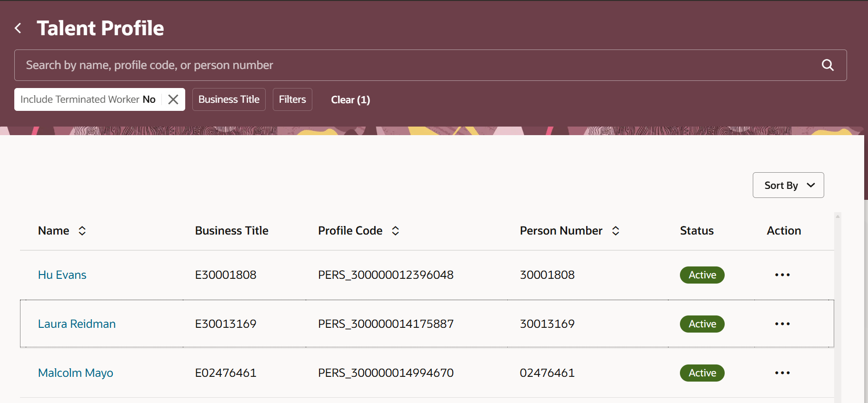Click person number 30013169
The height and width of the screenshot is (403, 868).
coord(547,324)
